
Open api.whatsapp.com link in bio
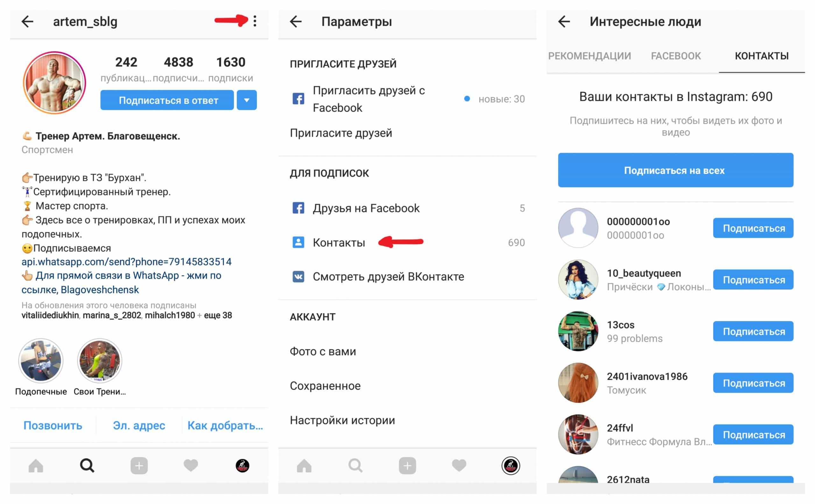[x=126, y=262]
